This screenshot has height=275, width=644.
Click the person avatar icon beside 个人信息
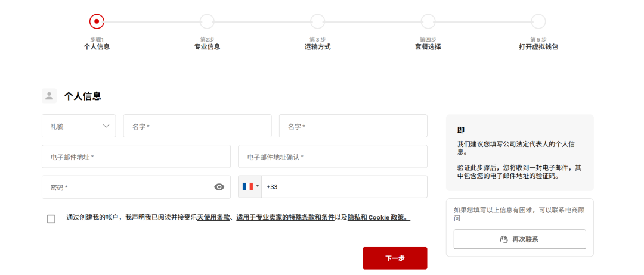point(49,96)
